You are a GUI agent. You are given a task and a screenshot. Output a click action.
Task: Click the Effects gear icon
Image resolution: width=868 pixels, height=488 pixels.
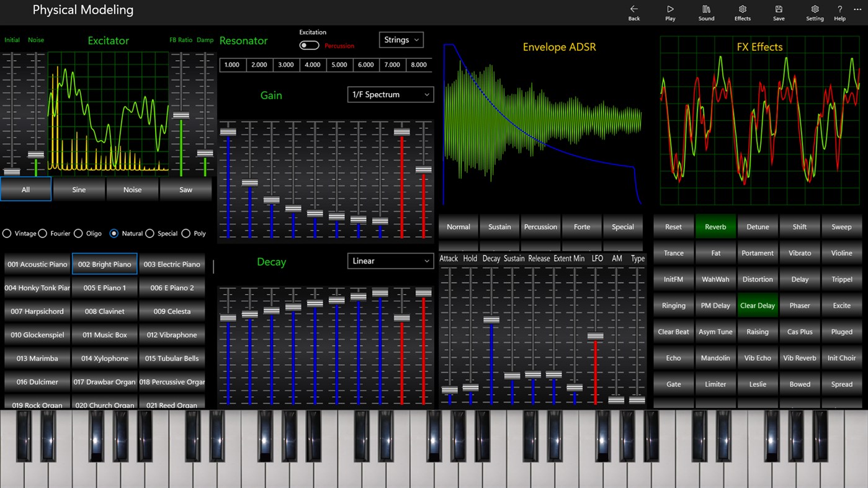point(742,12)
